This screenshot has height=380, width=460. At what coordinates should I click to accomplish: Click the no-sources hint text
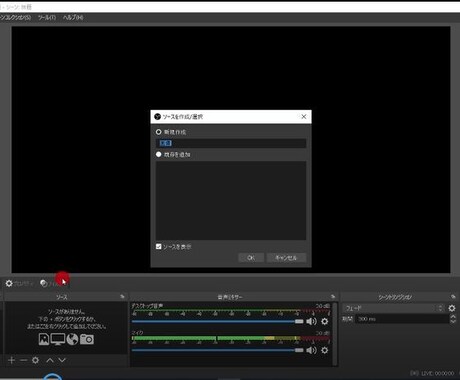pyautogui.click(x=67, y=319)
